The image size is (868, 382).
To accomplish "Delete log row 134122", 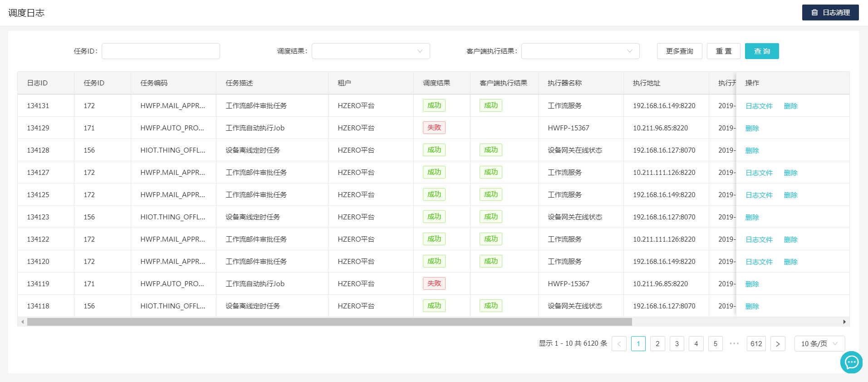I will point(790,239).
